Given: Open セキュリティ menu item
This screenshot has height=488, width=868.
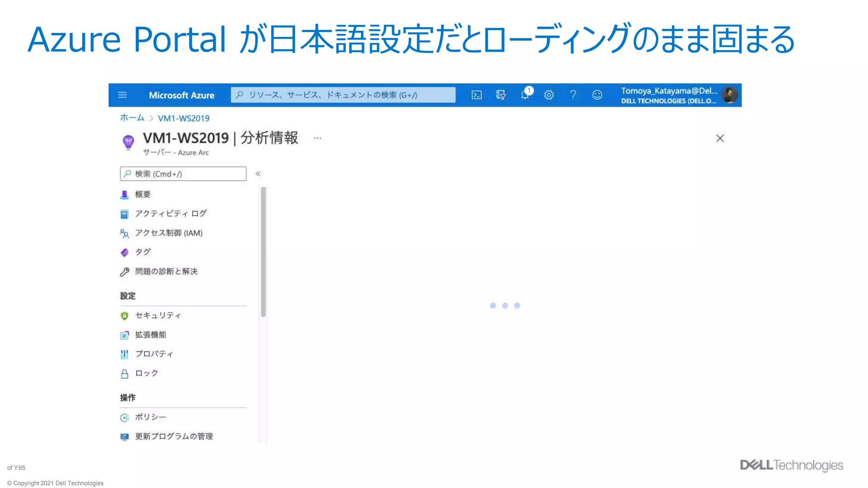Looking at the screenshot, I should (158, 316).
